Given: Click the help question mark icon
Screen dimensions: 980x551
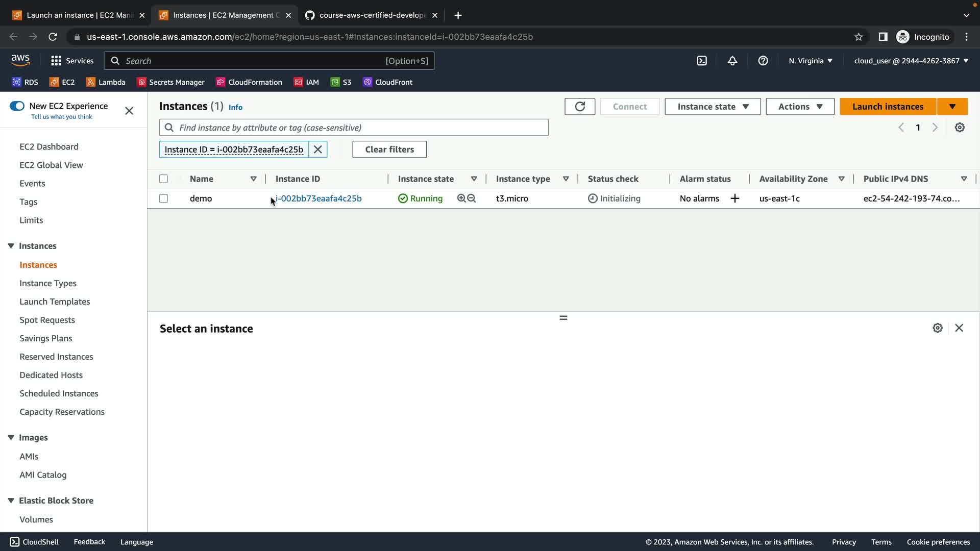Looking at the screenshot, I should 763,61.
